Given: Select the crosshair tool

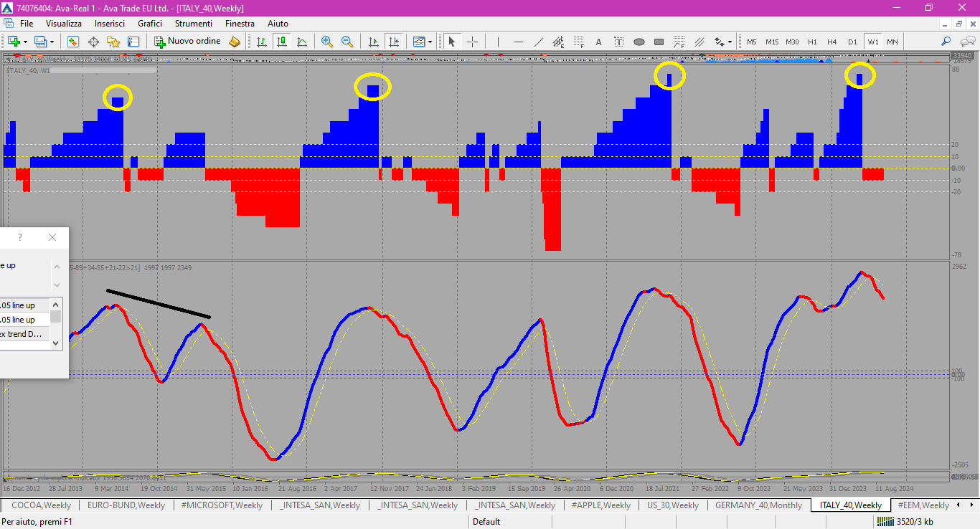Looking at the screenshot, I should (472, 42).
